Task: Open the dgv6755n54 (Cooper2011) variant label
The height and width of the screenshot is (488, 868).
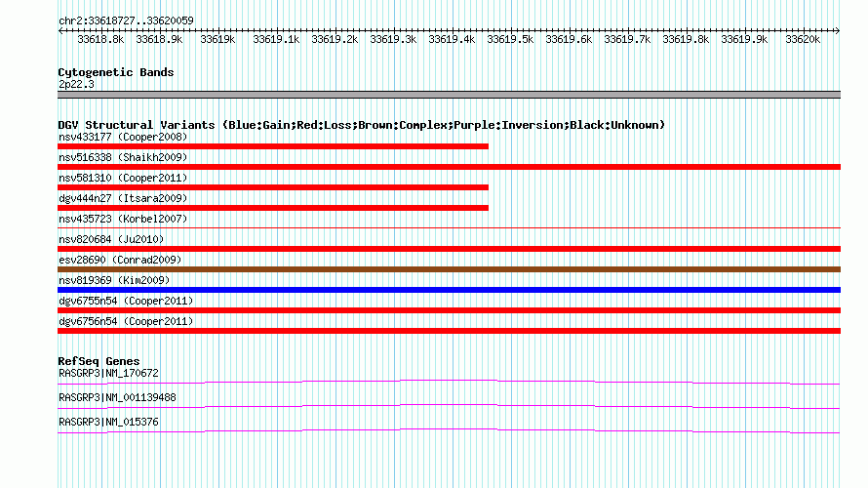Action: click(126, 301)
